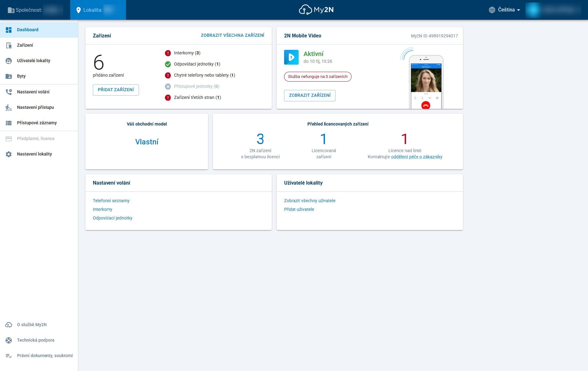Click the Předplatné, licence card icon

click(x=9, y=139)
